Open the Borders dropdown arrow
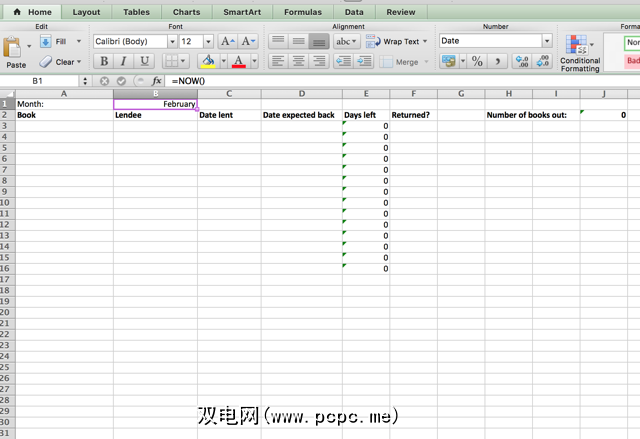640x439 pixels. pyautogui.click(x=183, y=62)
